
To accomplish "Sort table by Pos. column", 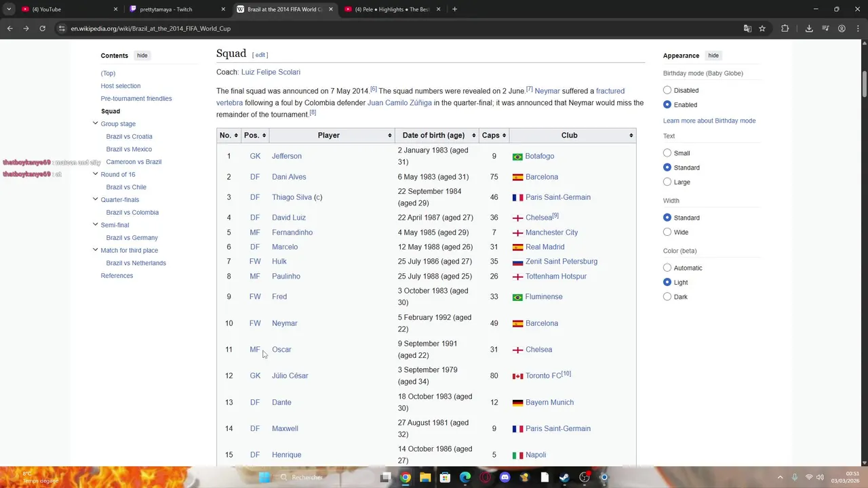I will [255, 136].
